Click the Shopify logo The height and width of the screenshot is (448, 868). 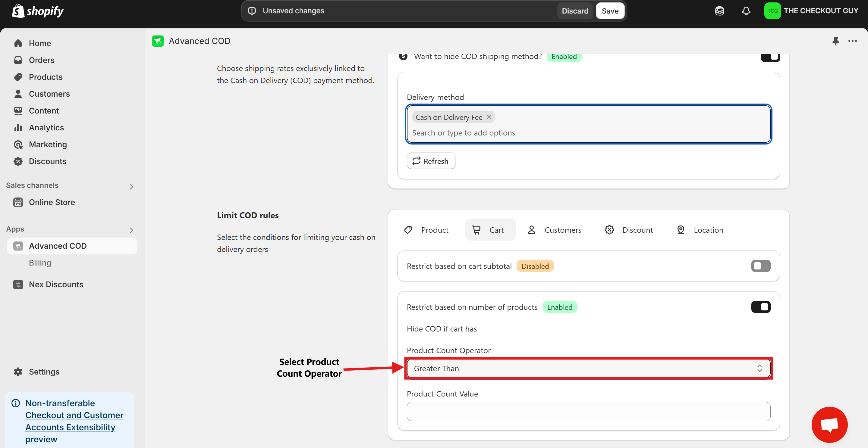pyautogui.click(x=38, y=11)
